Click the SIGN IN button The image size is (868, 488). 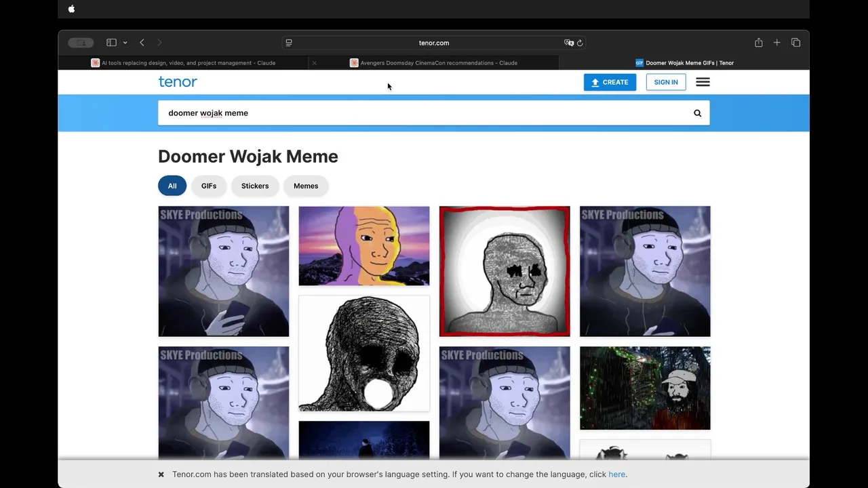[x=666, y=82]
